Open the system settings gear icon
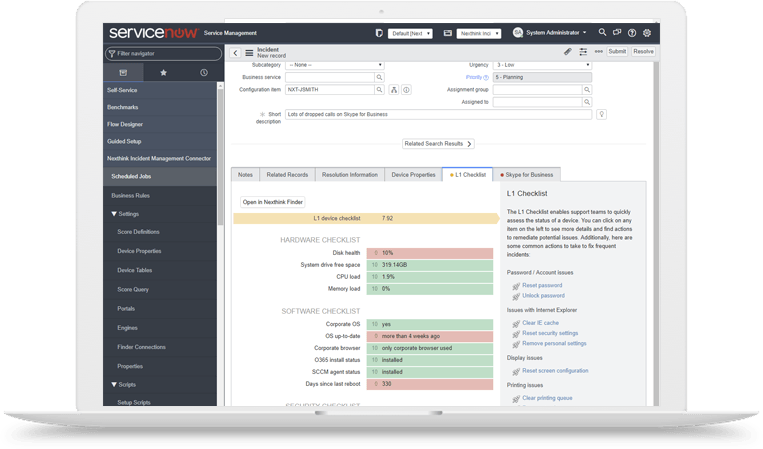Screen dimensions: 763x449 point(647,33)
